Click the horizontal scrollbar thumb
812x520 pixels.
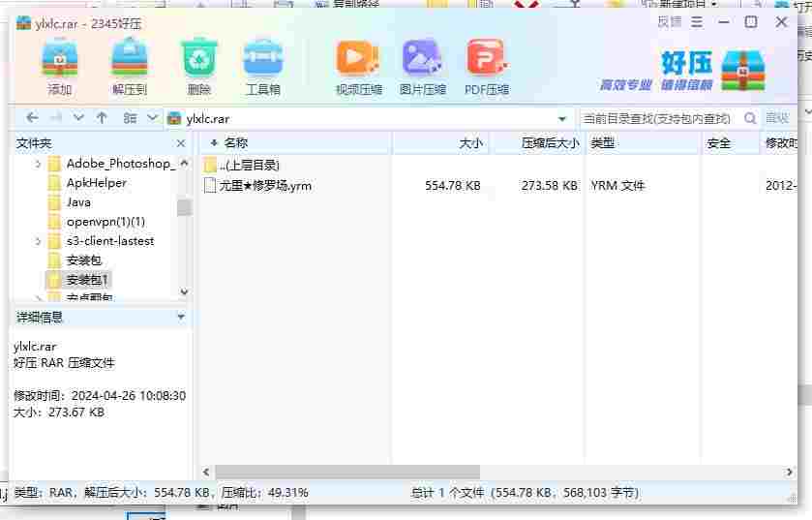[347, 472]
